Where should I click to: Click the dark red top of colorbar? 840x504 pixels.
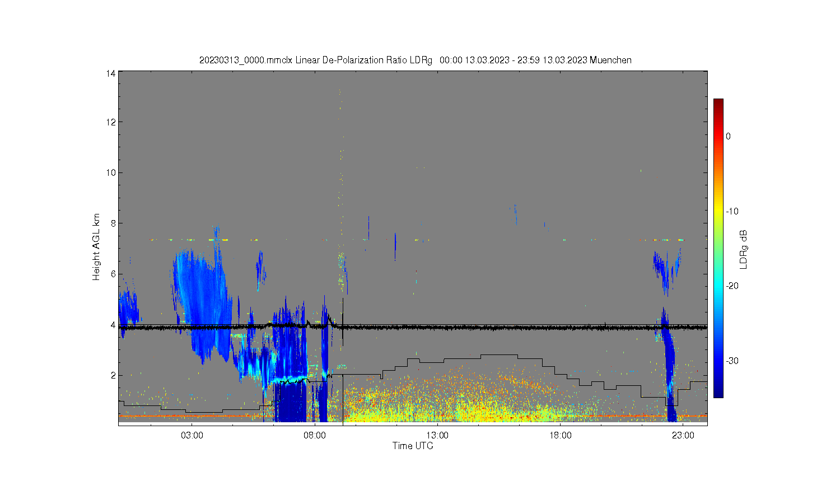(718, 103)
